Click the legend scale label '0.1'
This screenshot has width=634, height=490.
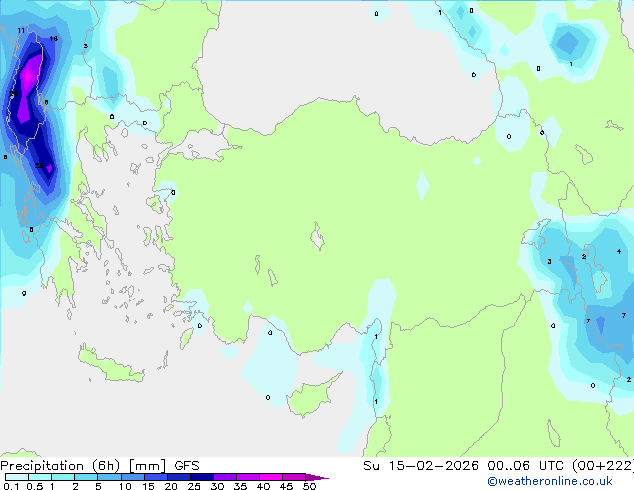11,486
